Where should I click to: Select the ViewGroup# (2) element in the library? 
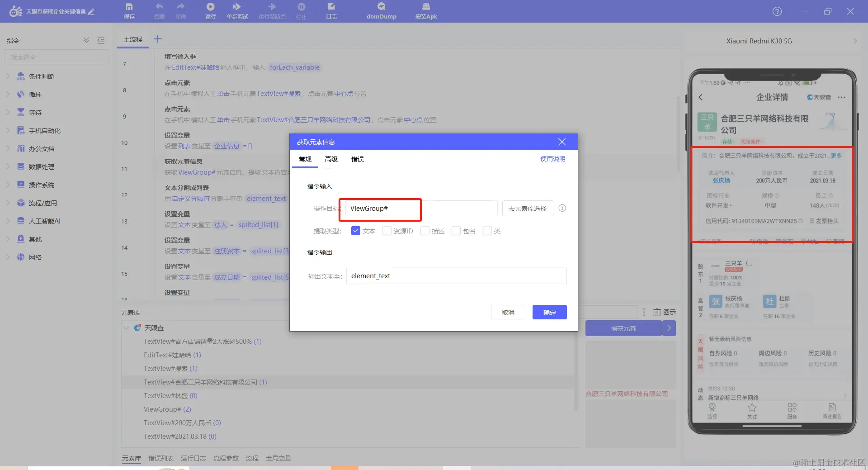coord(167,409)
